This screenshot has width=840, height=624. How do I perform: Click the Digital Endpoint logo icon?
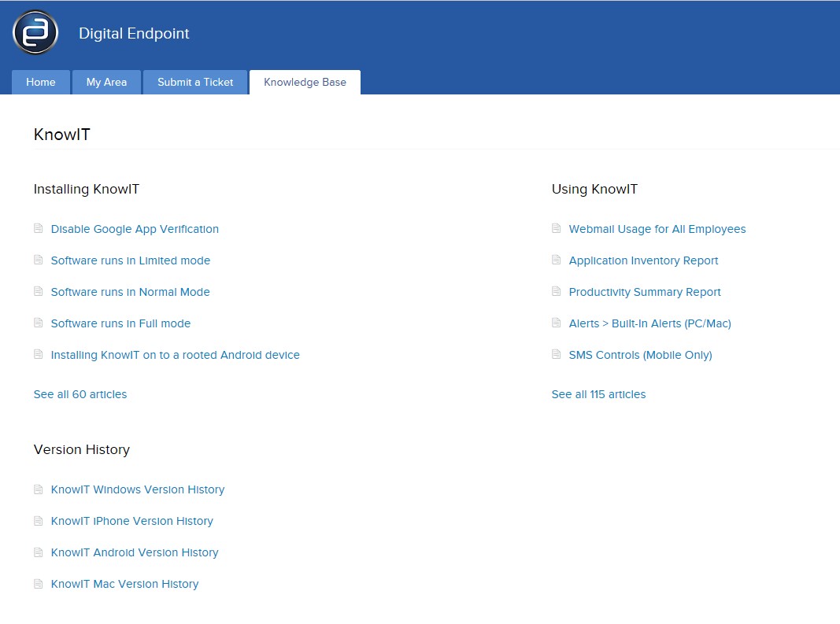(x=35, y=32)
